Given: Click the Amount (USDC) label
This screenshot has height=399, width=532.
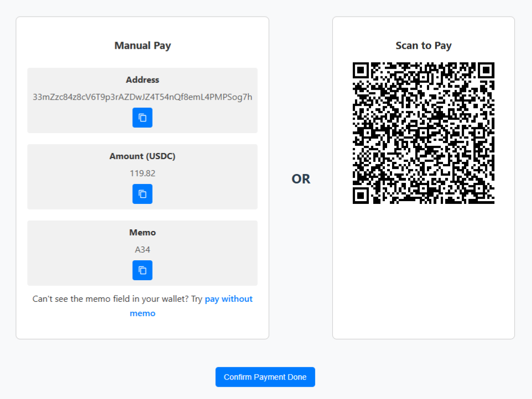Looking at the screenshot, I should (142, 156).
